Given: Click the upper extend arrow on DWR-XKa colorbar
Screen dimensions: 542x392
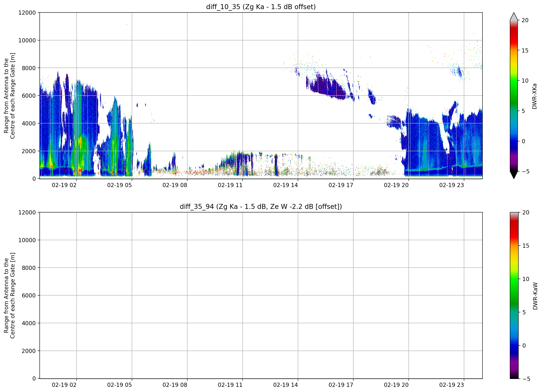Looking at the screenshot, I should pyautogui.click(x=514, y=16).
